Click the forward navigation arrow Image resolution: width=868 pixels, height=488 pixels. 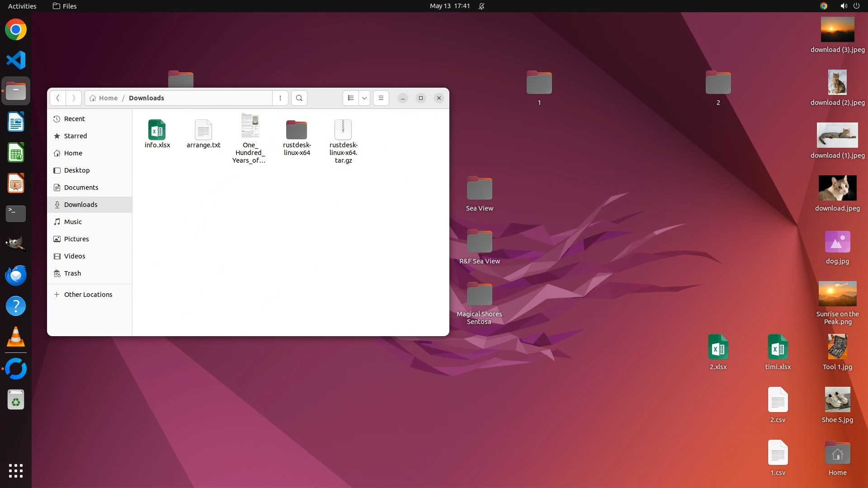click(x=74, y=98)
